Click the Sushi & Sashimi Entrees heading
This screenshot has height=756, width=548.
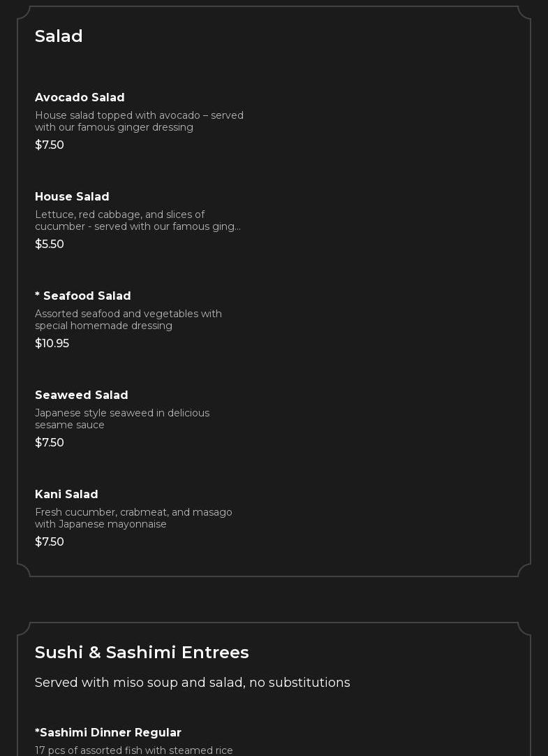click(x=142, y=653)
